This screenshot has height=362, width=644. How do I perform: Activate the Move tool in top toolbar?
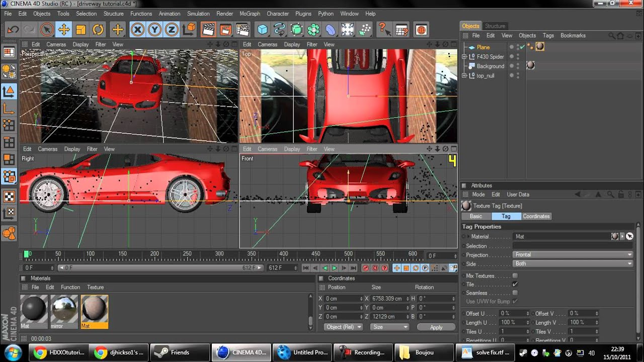click(x=64, y=30)
